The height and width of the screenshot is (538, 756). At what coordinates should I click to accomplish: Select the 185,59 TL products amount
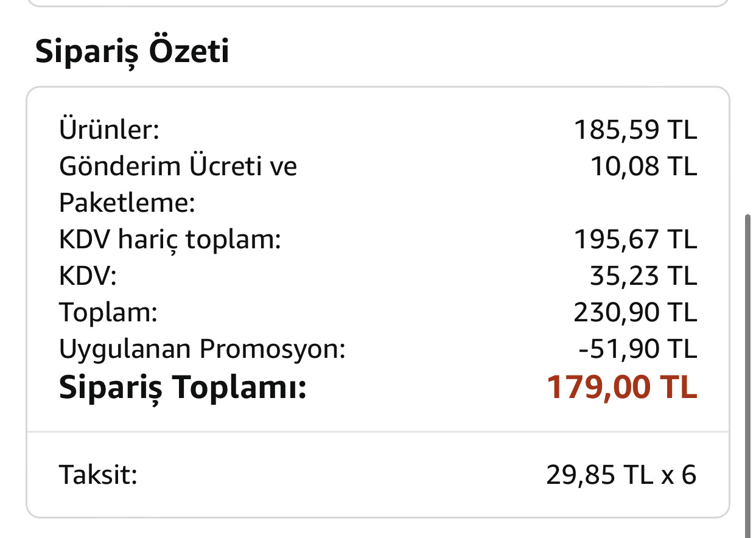click(x=635, y=130)
